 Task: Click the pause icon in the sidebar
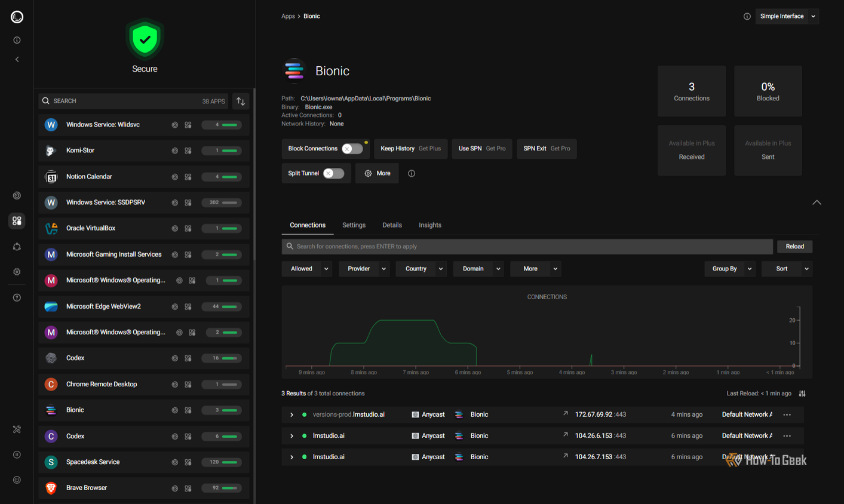(x=17, y=454)
